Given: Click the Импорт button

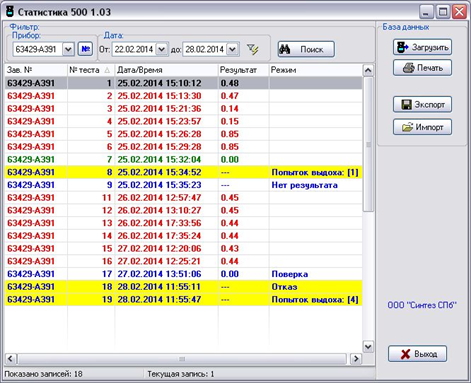Looking at the screenshot, I should (422, 127).
